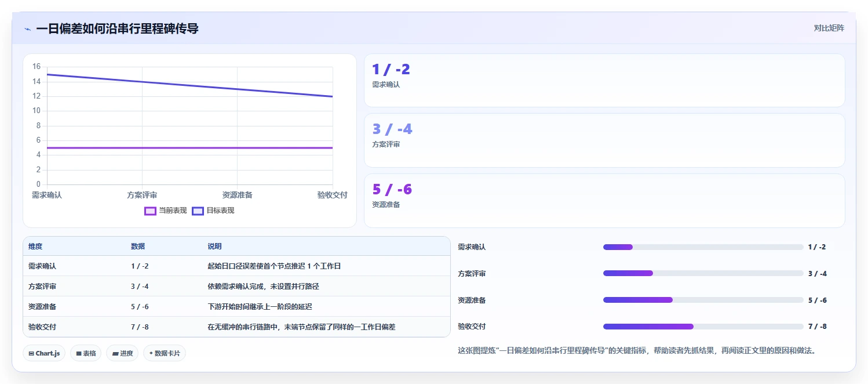This screenshot has height=384, width=868.
Task: Open the 1 / -2 需求确认 data card
Action: (x=604, y=81)
